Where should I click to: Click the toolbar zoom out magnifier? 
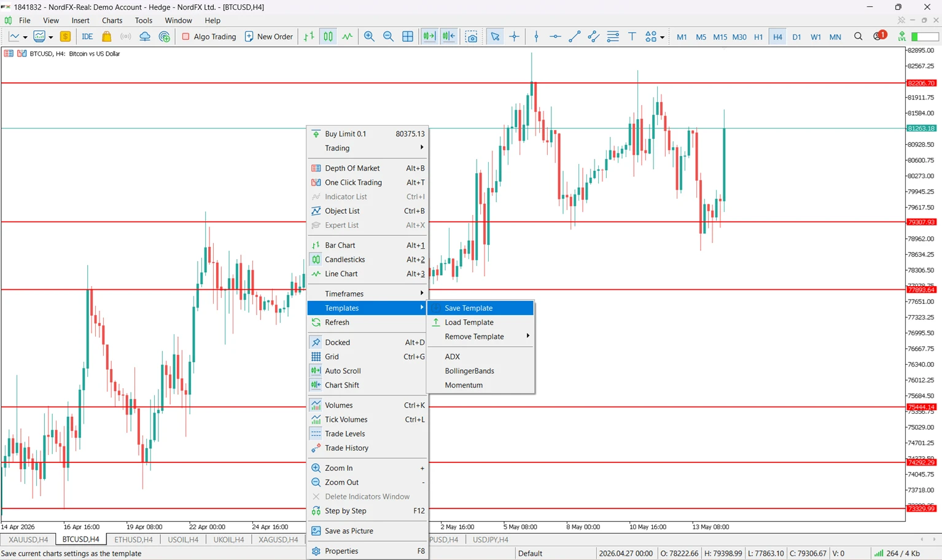click(388, 37)
